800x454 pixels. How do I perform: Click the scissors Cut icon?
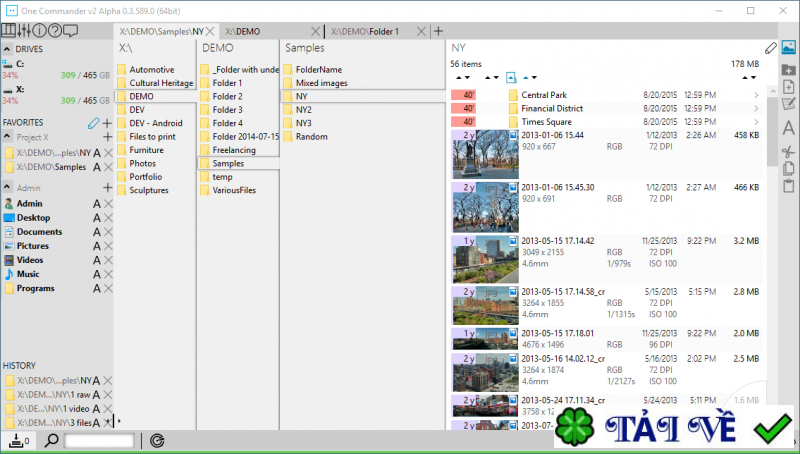[788, 151]
